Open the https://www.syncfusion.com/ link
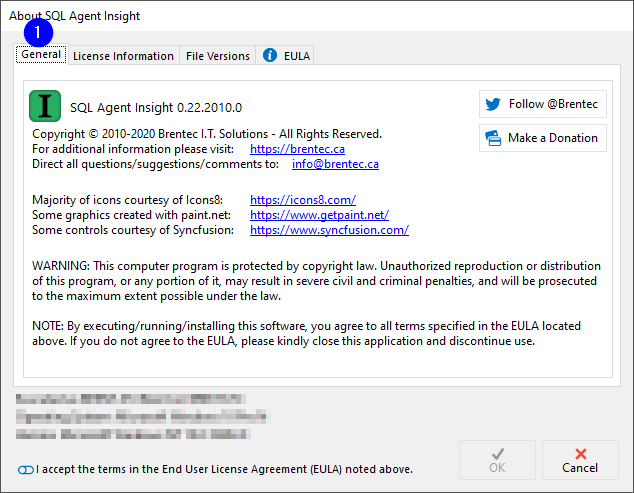 (329, 230)
